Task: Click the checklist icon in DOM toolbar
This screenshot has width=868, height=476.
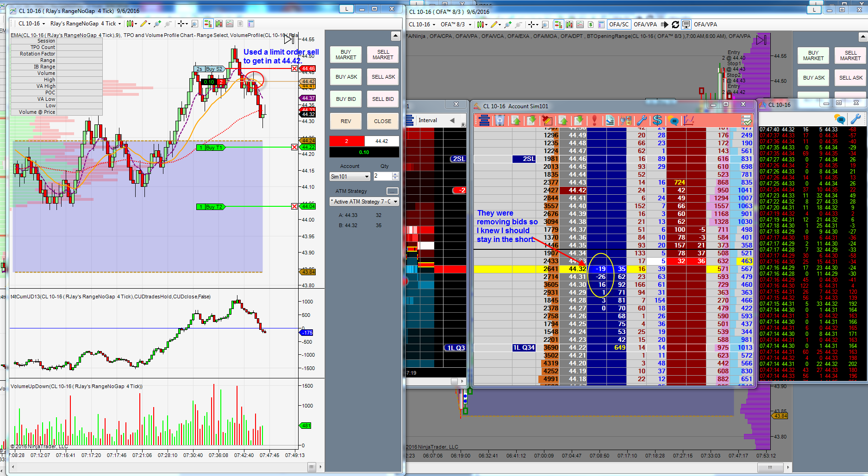Action: [746, 121]
